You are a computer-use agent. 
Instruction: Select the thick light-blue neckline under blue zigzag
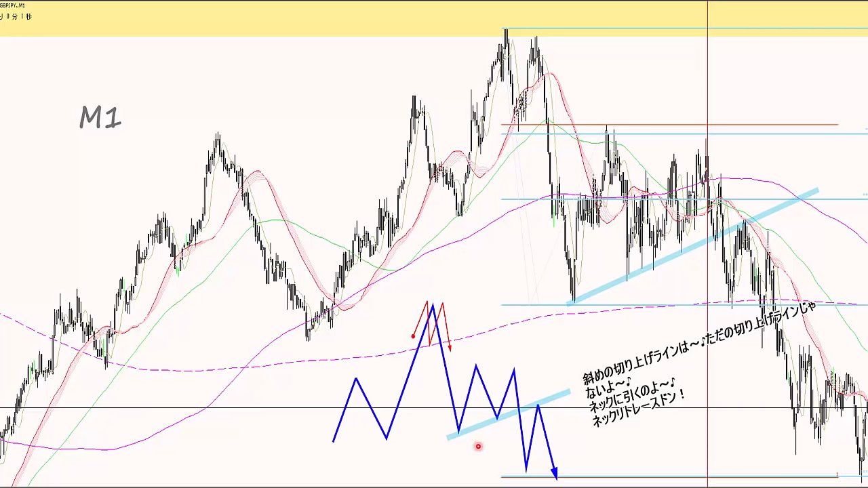coord(509,415)
